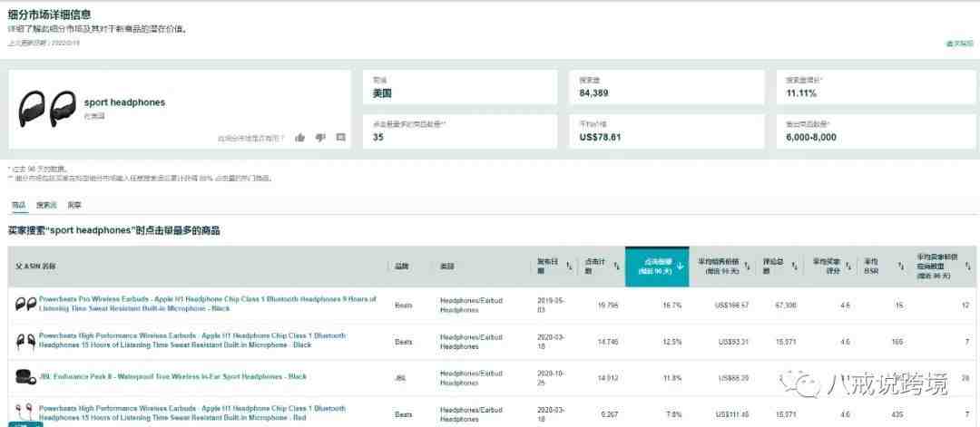The width and height of the screenshot is (980, 427).
Task: Sort by 平均 BSR column arrows
Action: point(901,267)
